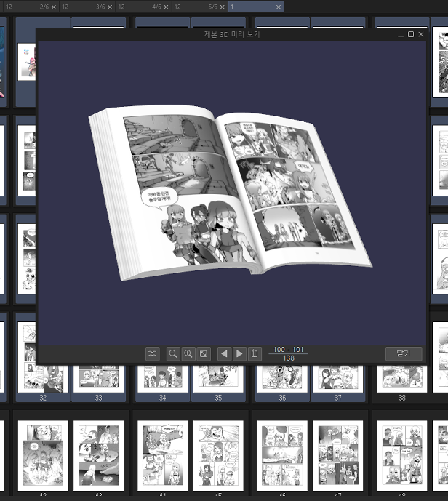
Task: Click the square diagonal-arrow fit icon
Action: point(204,353)
